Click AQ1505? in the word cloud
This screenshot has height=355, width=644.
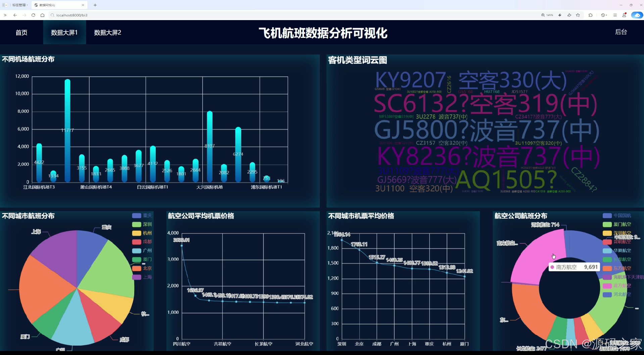pyautogui.click(x=506, y=179)
